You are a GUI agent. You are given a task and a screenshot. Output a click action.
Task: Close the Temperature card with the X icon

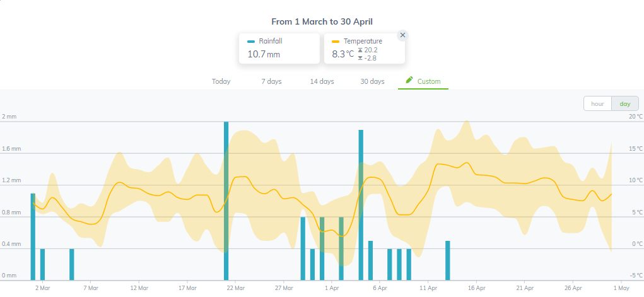(402, 35)
